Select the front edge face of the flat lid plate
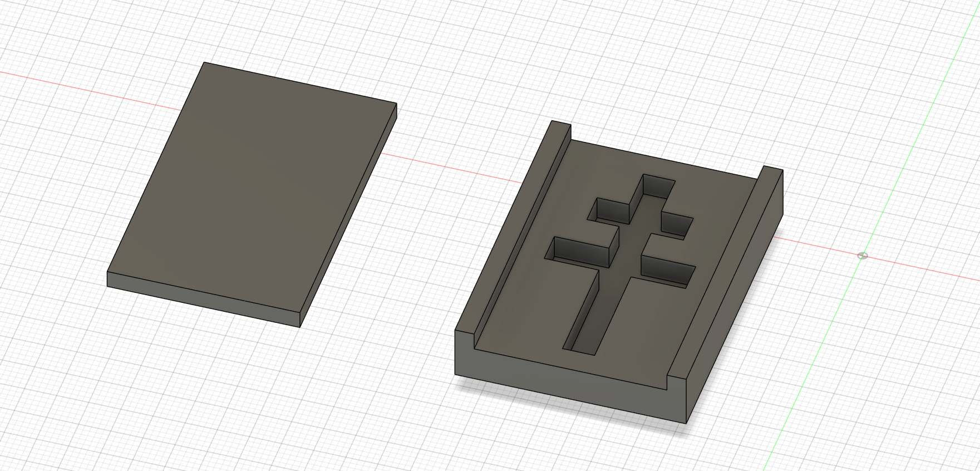Viewport: 980px width, 471px height. 204,299
